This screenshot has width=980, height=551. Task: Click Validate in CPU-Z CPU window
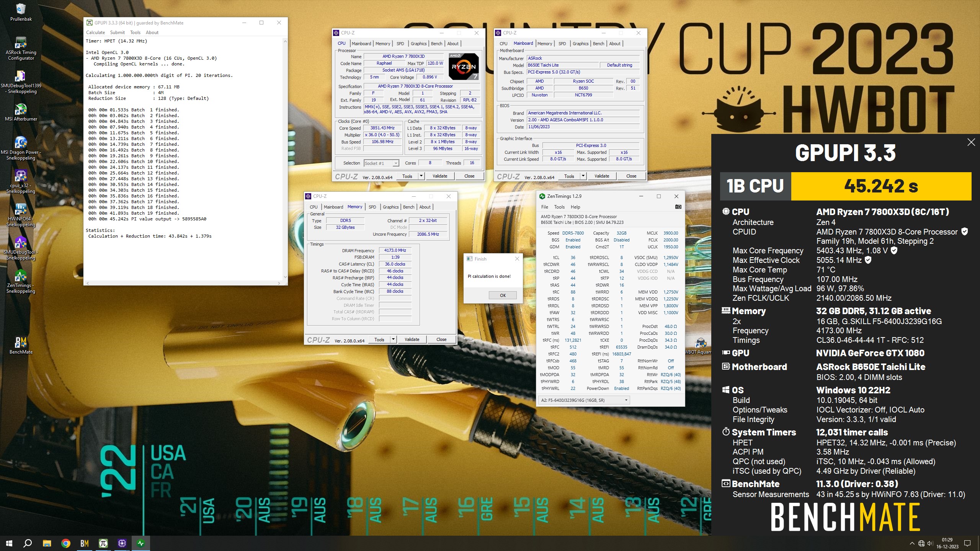440,176
